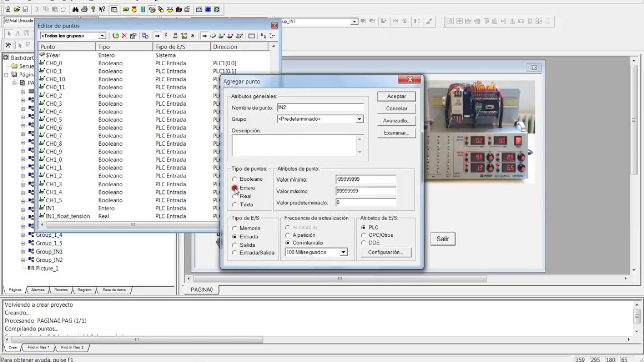Screen dimensions: 644x362
Task: Select the Booleano point type
Action: pos(235,179)
